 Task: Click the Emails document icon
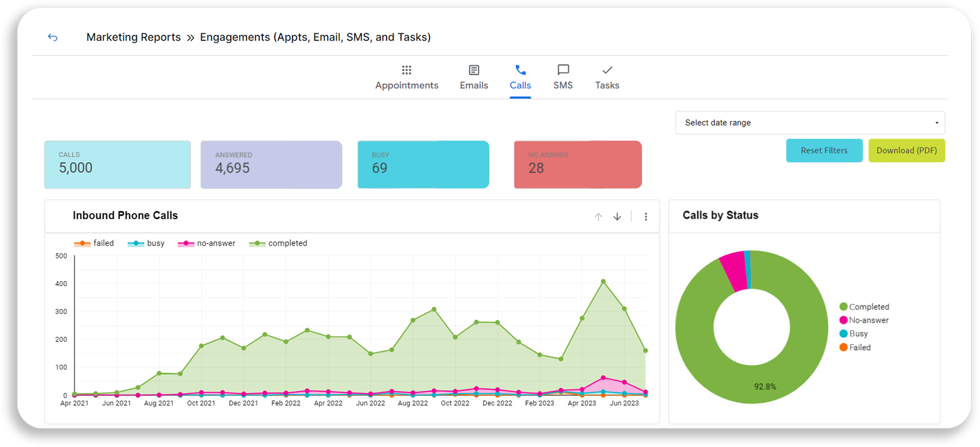pos(474,70)
